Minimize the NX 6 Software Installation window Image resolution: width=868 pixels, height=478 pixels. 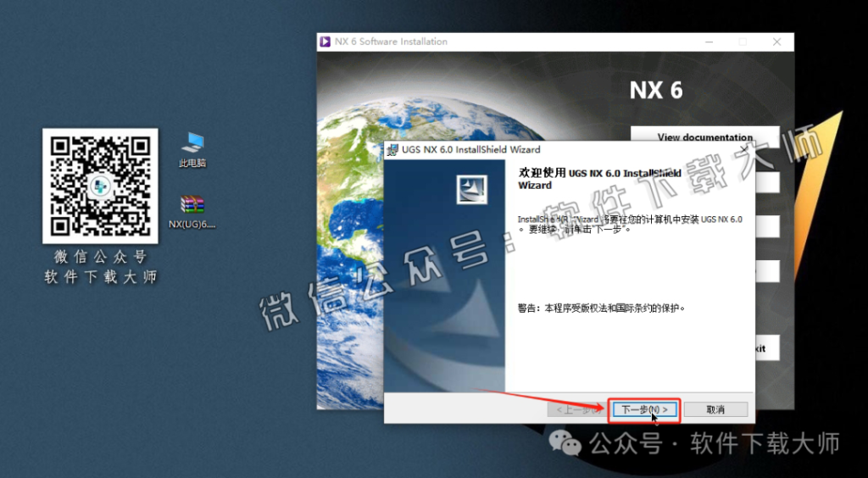pyautogui.click(x=709, y=42)
